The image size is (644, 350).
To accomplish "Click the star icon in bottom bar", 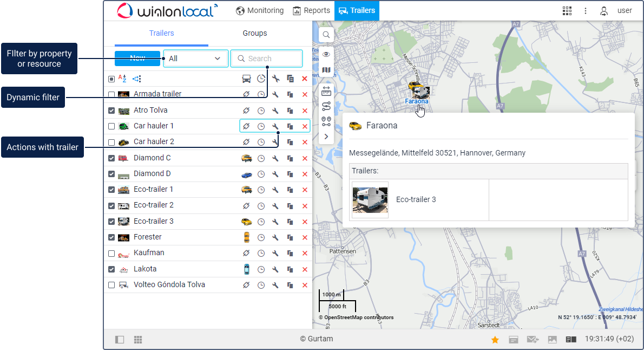I will coord(495,340).
